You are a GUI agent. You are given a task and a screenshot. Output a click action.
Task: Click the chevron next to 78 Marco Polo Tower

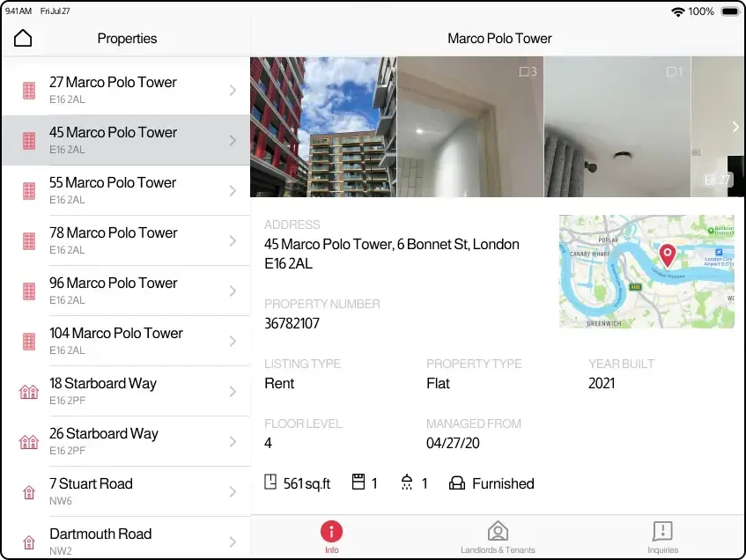(232, 240)
